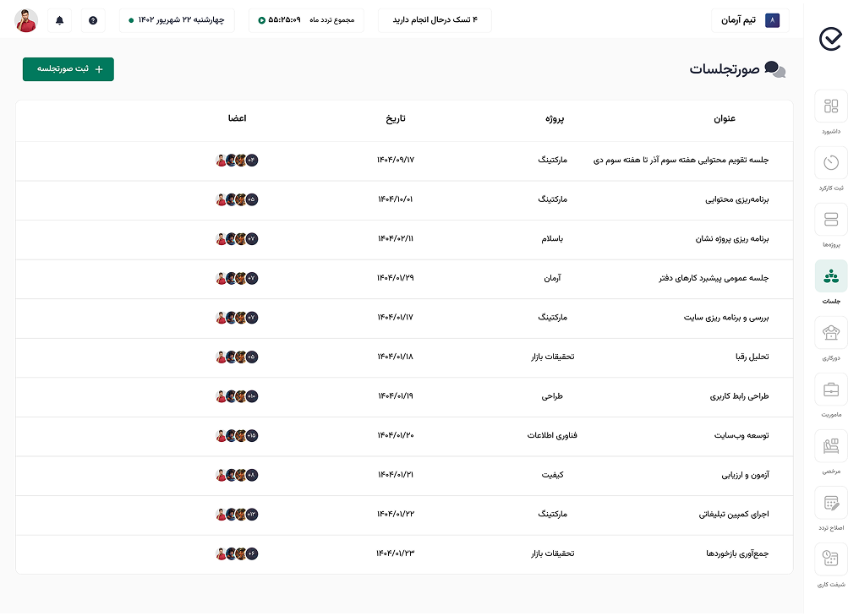
Task: Open the user profile avatar
Action: 25,20
